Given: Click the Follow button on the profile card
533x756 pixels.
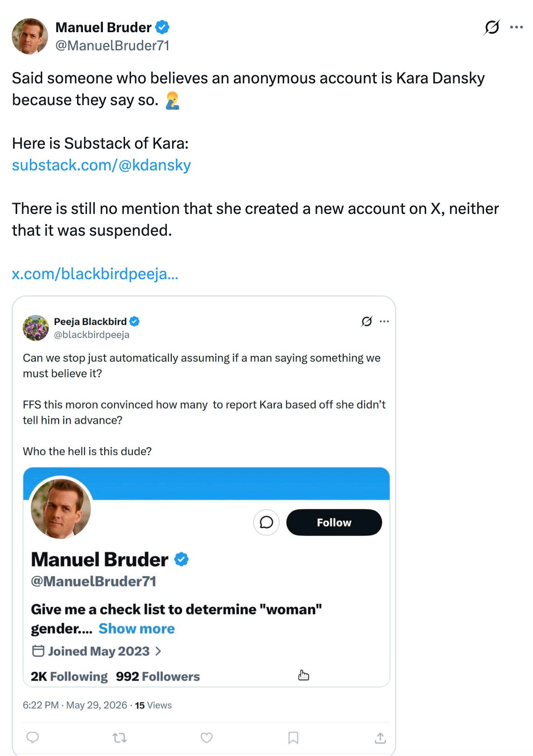Looking at the screenshot, I should tap(334, 522).
